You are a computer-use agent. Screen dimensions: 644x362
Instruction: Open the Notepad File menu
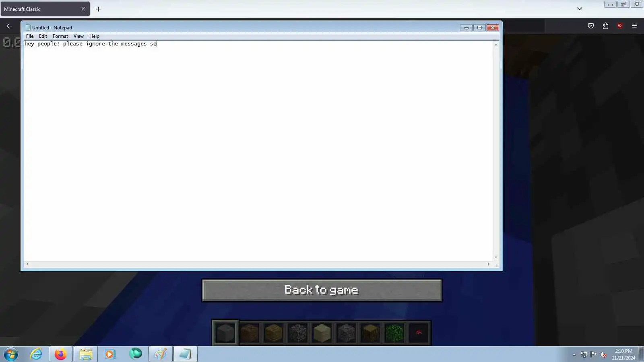coord(30,36)
